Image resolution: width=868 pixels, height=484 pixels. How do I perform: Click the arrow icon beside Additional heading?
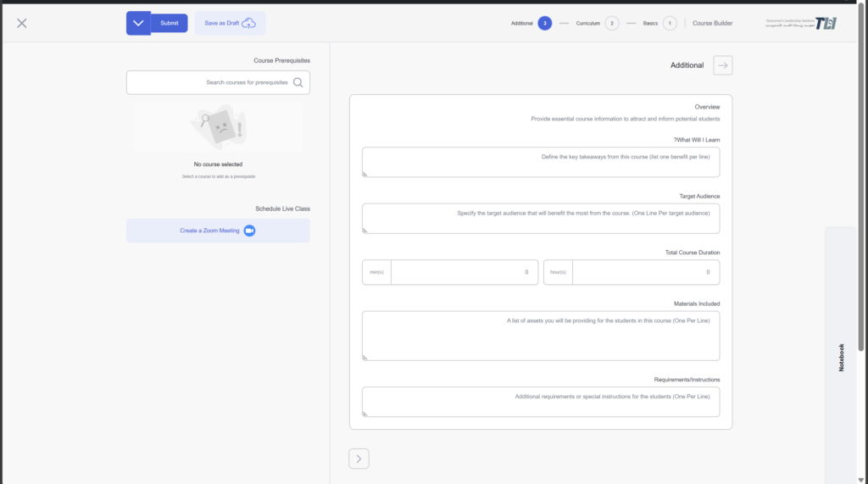click(x=722, y=65)
